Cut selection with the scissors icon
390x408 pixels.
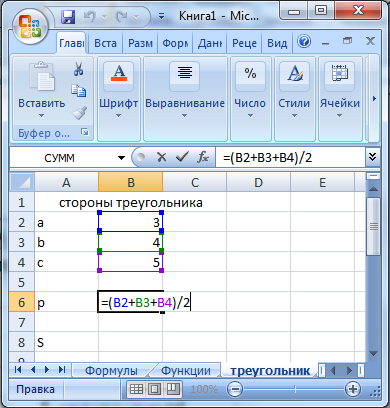pos(78,69)
